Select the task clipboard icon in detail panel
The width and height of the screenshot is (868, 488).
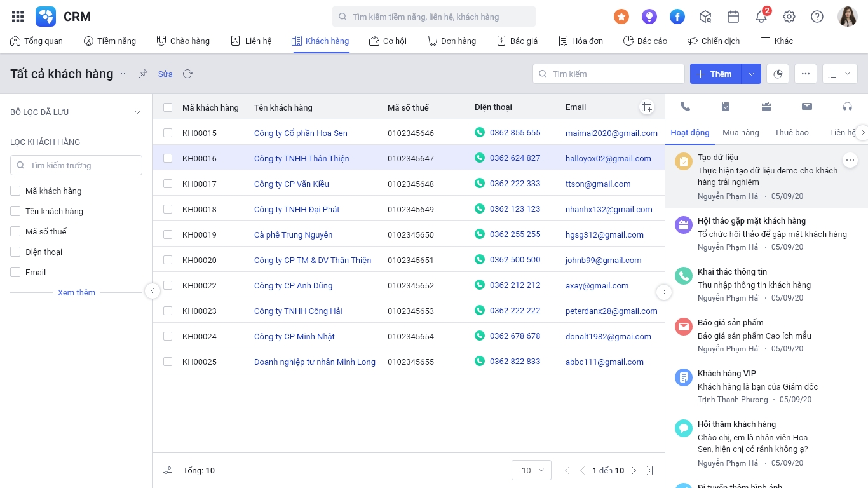pos(726,107)
